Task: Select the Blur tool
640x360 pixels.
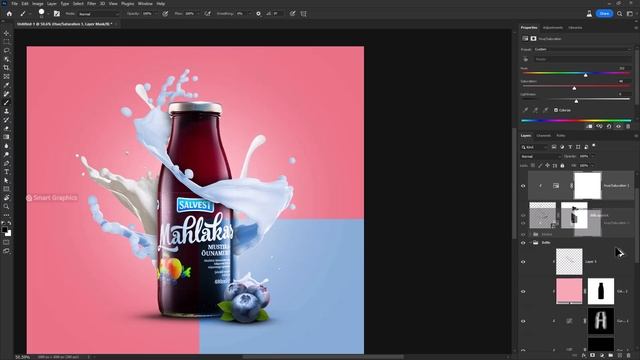Action: tap(6, 146)
